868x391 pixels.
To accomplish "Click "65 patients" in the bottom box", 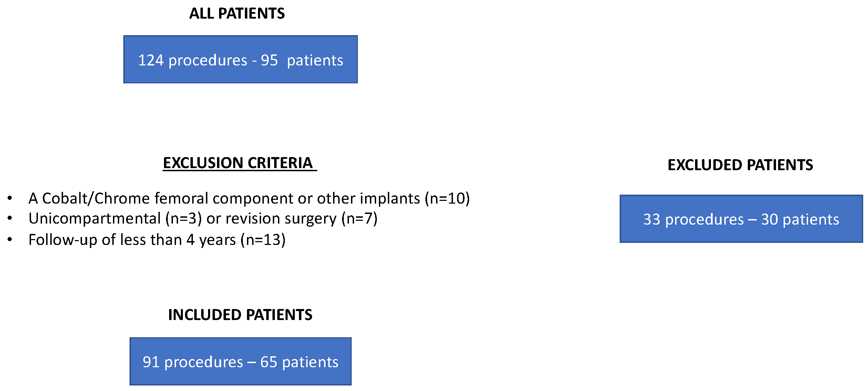I will pos(299,362).
